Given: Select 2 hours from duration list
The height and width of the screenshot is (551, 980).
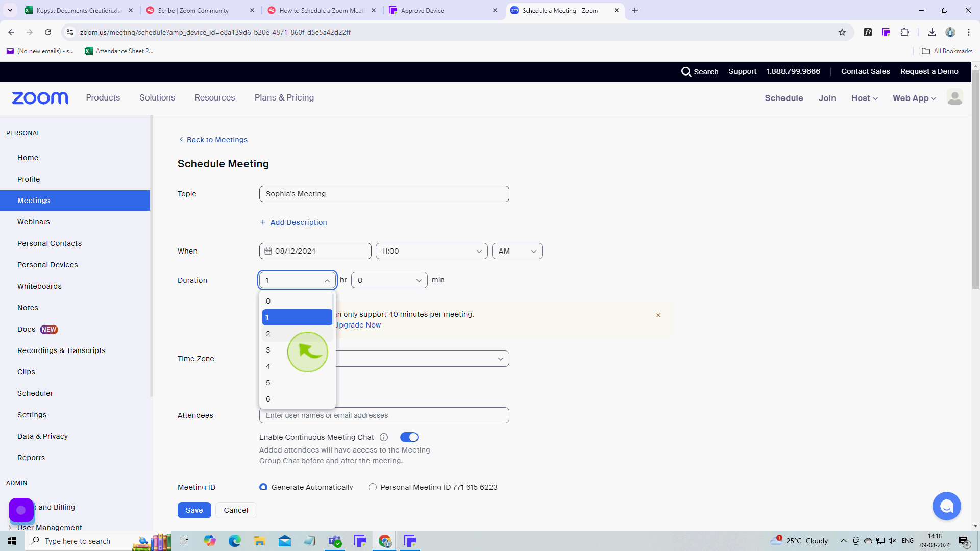Looking at the screenshot, I should [x=297, y=334].
